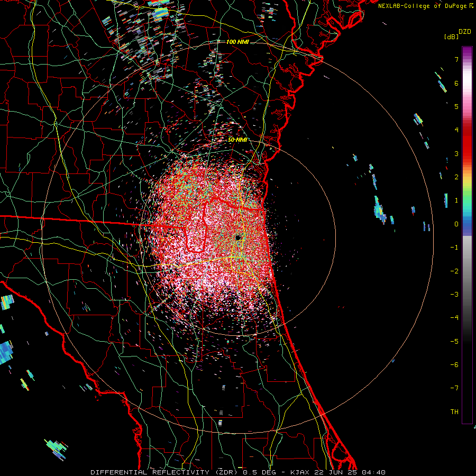Viewport: 476px width, 476px height.
Task: Click the [dB] unit label
Action: pos(451,36)
